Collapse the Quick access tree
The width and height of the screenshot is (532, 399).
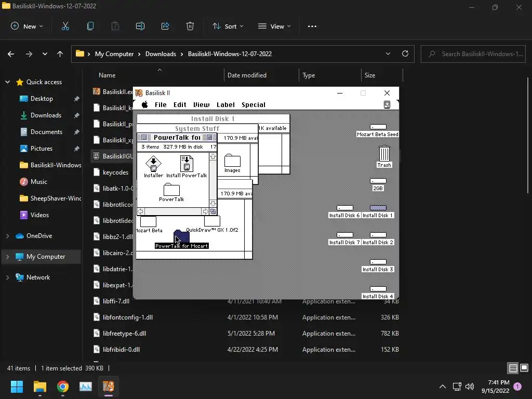[7, 82]
